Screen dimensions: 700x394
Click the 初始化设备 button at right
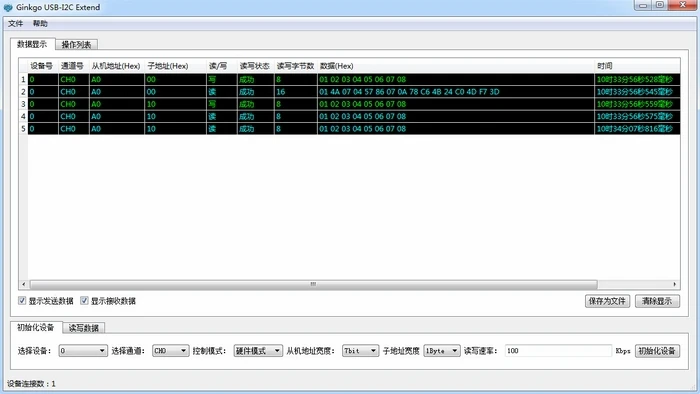[x=657, y=351]
